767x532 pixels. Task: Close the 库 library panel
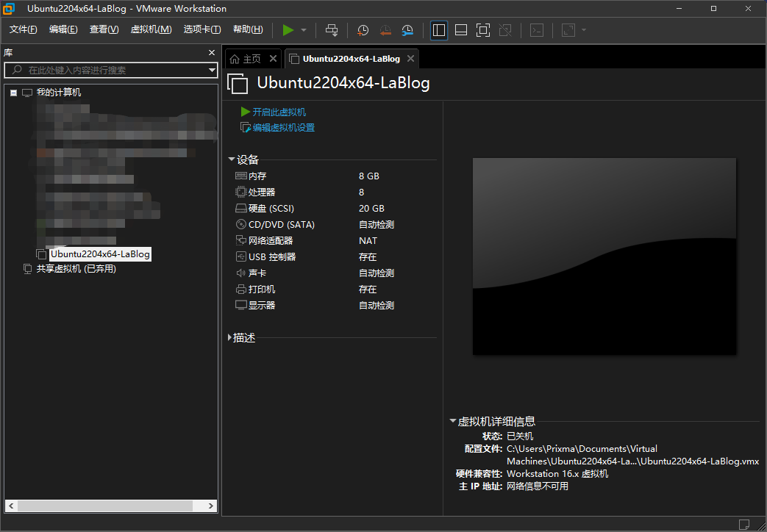[211, 52]
